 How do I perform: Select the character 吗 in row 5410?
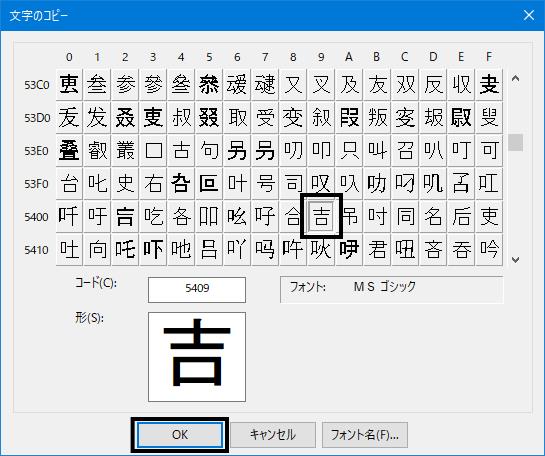click(x=265, y=250)
